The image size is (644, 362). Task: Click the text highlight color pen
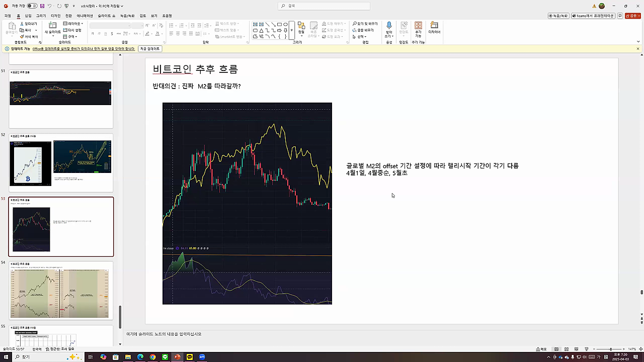[147, 34]
